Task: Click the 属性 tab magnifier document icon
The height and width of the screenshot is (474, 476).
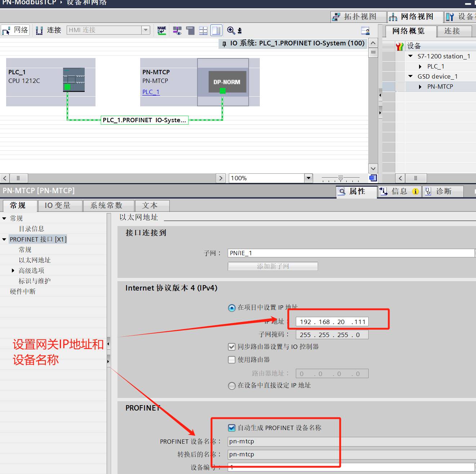Action: (342, 191)
